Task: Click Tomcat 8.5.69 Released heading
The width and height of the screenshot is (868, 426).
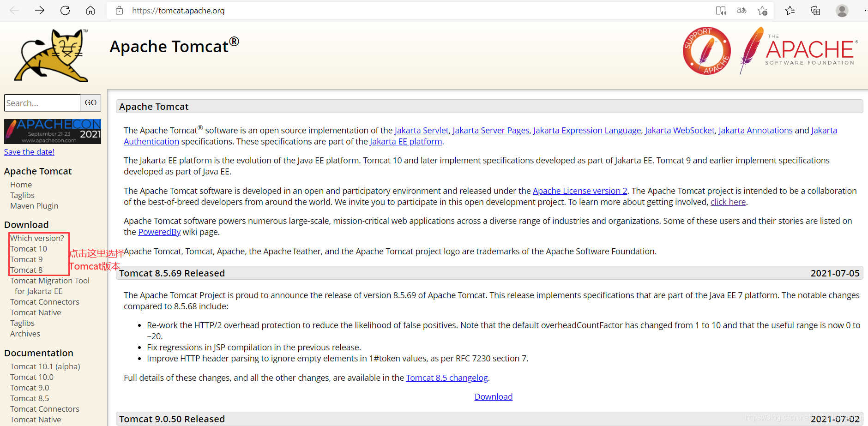Action: (x=172, y=273)
